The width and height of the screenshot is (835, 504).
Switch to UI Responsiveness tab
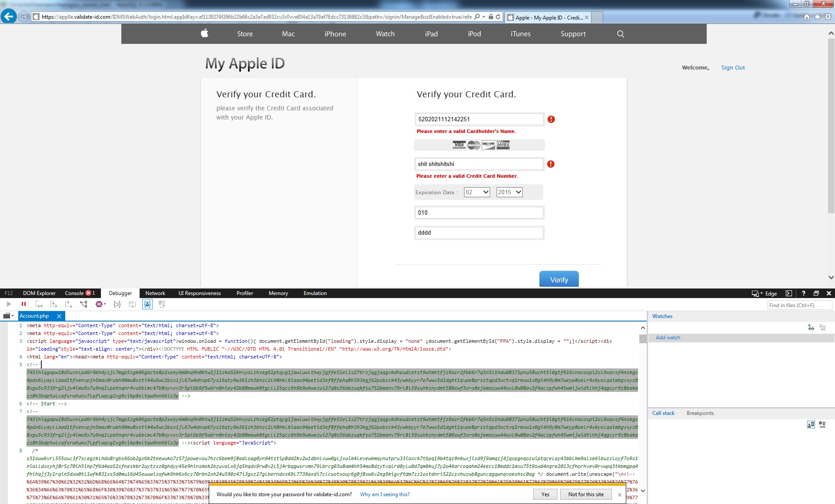200,293
